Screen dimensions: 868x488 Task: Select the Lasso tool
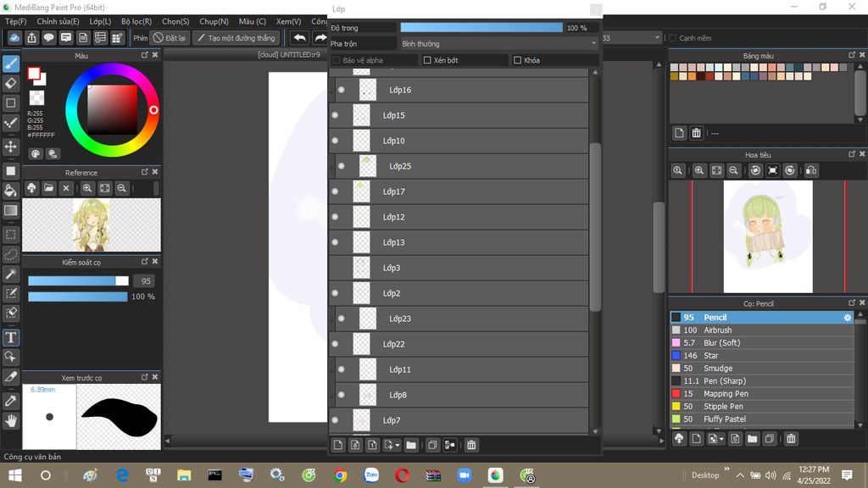tap(10, 254)
